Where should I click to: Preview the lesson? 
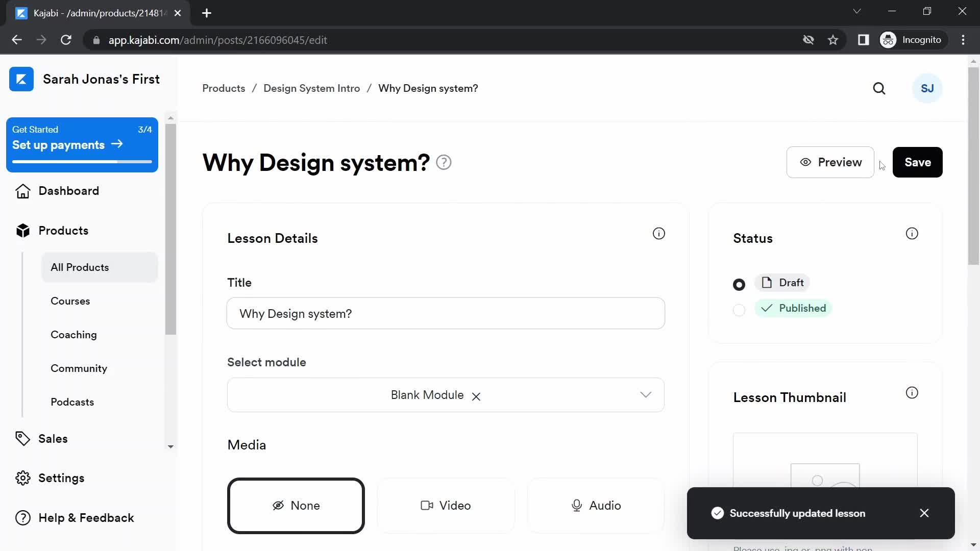(830, 162)
